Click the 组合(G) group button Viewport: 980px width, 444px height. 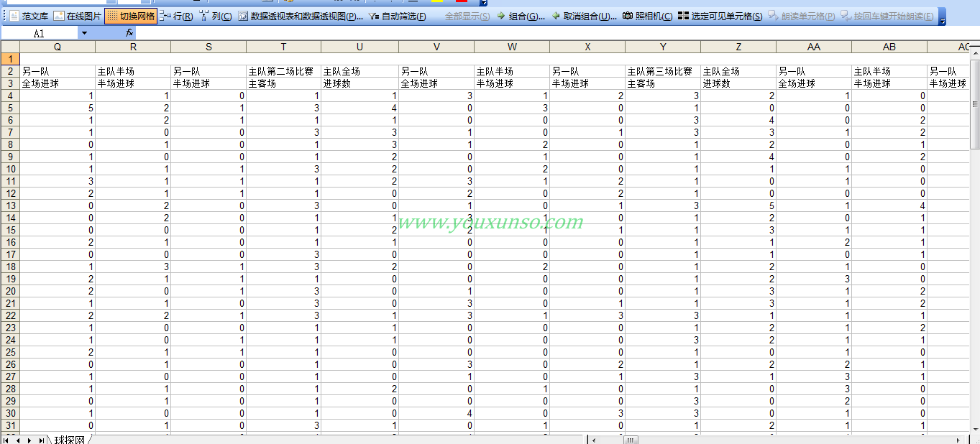click(x=521, y=16)
